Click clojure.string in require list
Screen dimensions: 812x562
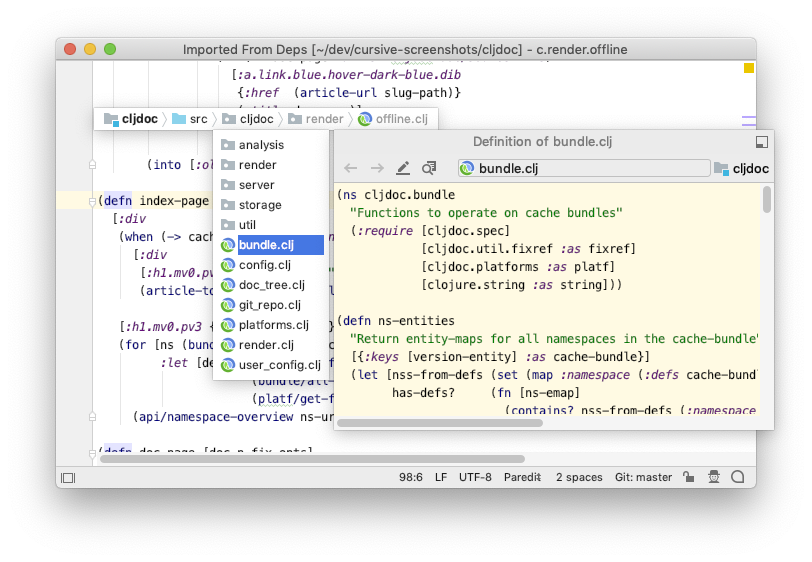[x=476, y=285]
